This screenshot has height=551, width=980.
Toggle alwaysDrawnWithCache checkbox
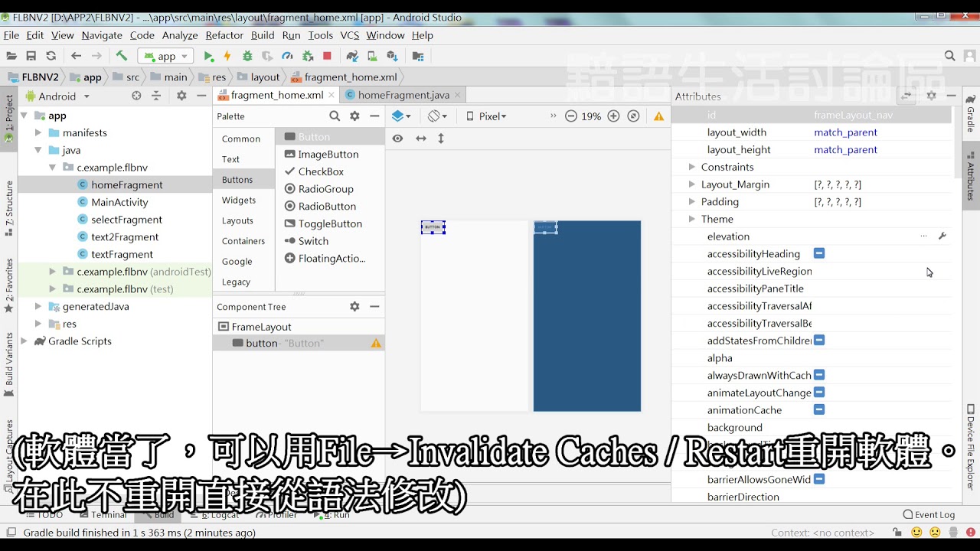coord(819,375)
